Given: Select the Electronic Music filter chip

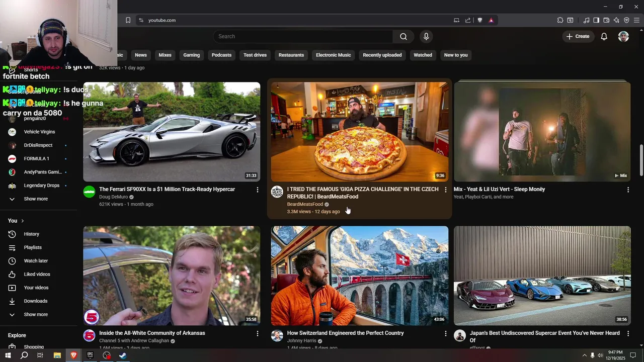Looking at the screenshot, I should (x=334, y=55).
